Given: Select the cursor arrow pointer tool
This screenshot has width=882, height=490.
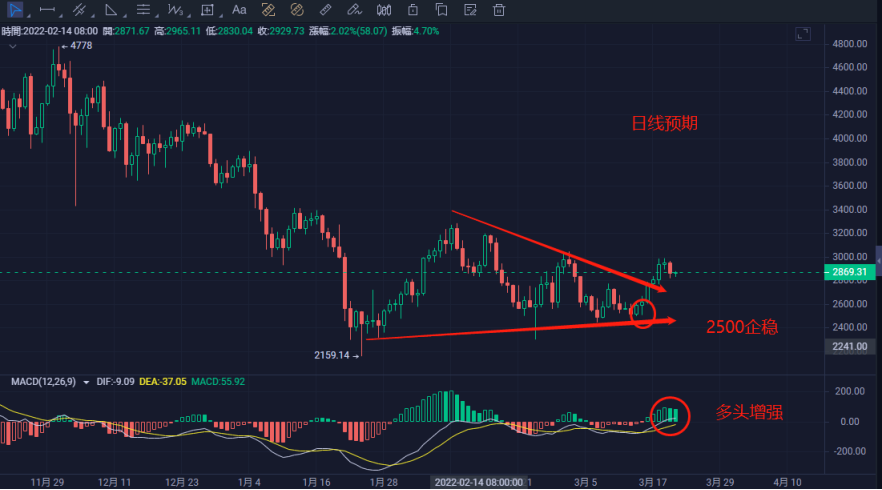Looking at the screenshot, I should coord(14,10).
